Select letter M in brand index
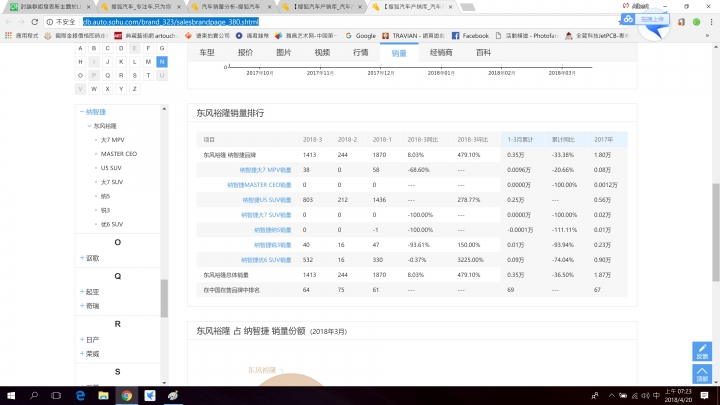720x405 pixels. (148, 62)
